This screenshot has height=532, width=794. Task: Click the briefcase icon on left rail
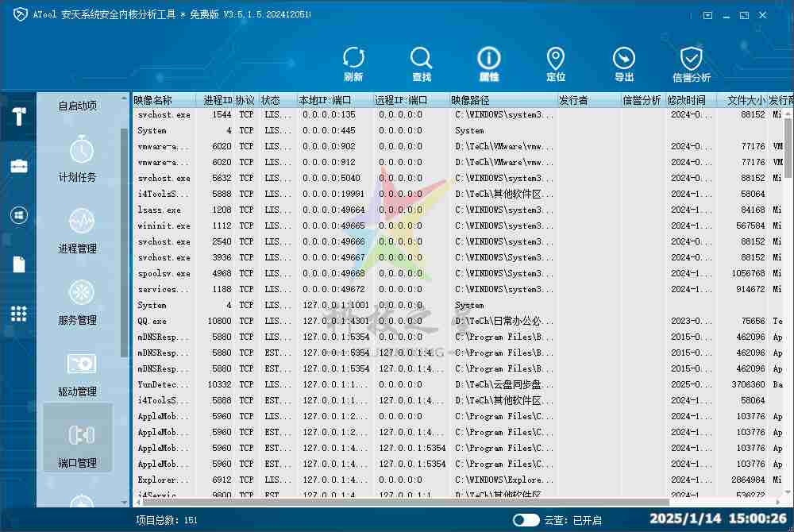[x=17, y=166]
